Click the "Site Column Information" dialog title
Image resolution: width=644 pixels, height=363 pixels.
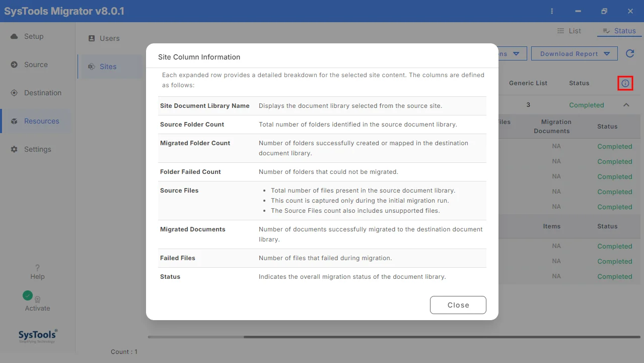point(199,57)
